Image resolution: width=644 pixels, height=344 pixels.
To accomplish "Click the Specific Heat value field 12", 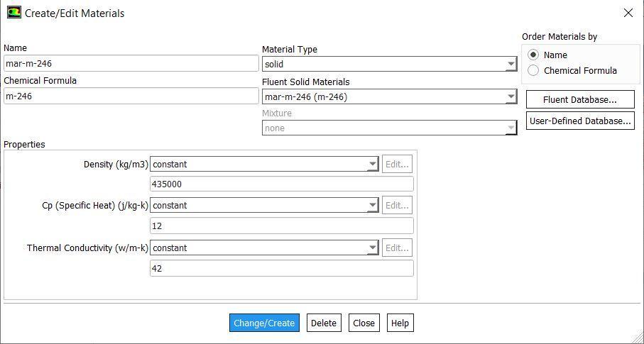I will [x=282, y=226].
